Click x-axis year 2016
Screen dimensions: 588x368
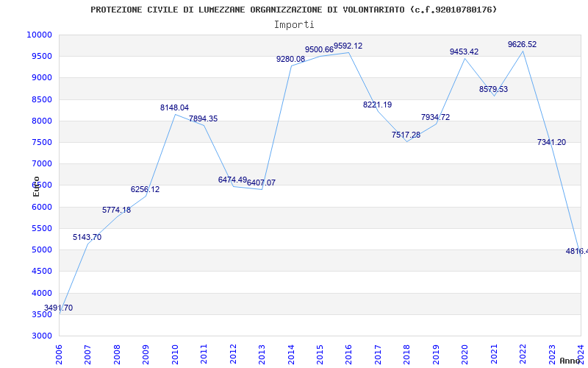pos(348,355)
